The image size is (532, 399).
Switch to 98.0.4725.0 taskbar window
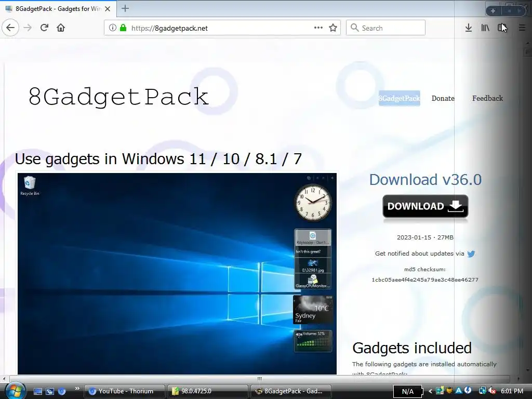pyautogui.click(x=207, y=391)
